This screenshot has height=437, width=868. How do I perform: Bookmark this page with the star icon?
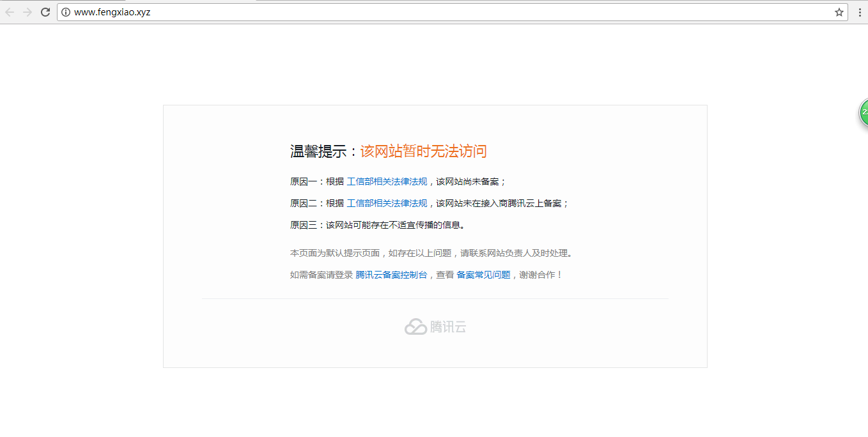point(839,12)
